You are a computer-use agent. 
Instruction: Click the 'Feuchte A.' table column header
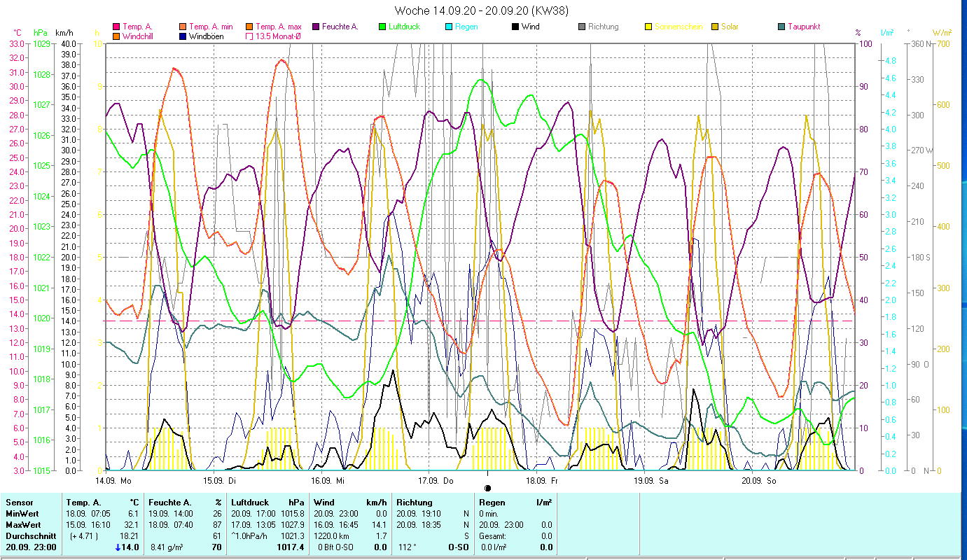pos(171,502)
